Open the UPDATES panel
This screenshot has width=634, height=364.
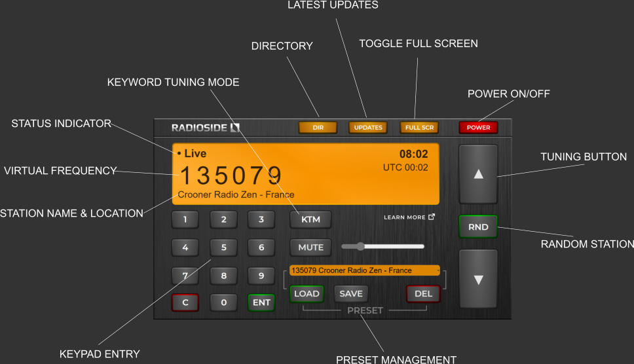point(368,128)
